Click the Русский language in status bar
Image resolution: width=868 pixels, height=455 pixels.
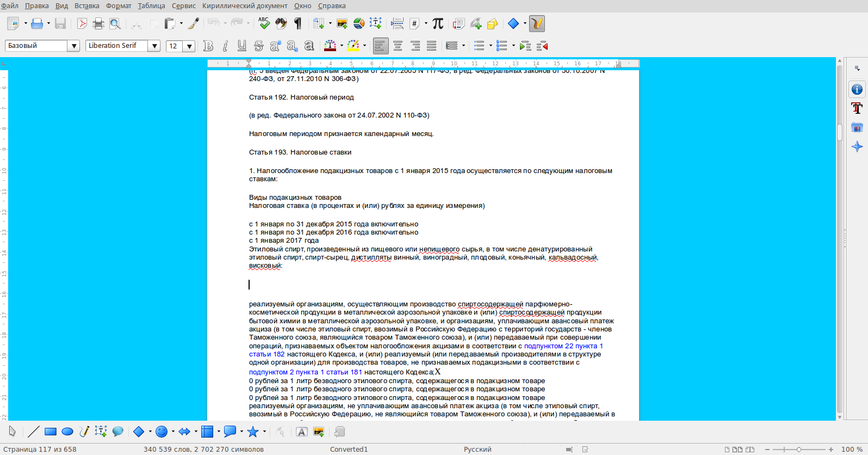point(478,450)
